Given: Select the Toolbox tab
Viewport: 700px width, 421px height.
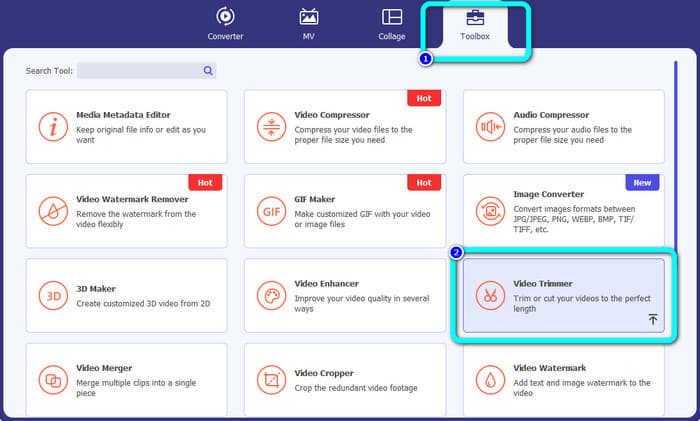Looking at the screenshot, I should [474, 24].
